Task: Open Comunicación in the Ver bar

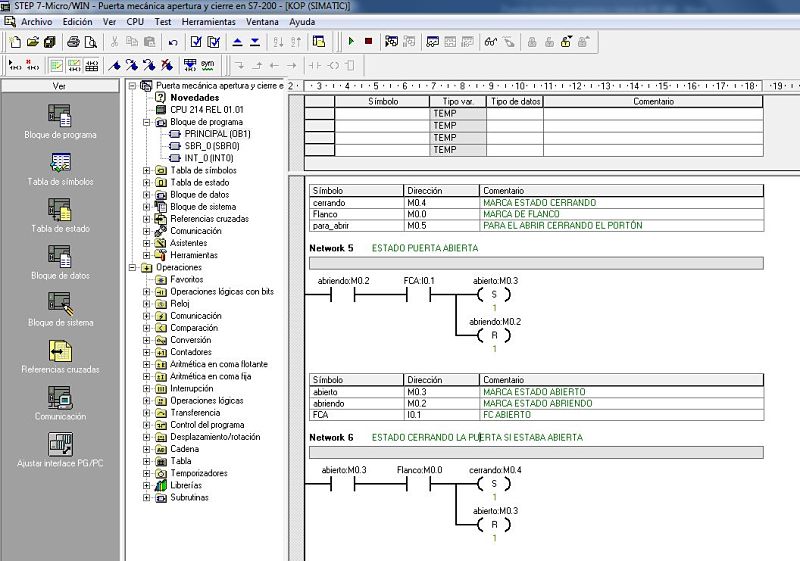Action: click(60, 403)
